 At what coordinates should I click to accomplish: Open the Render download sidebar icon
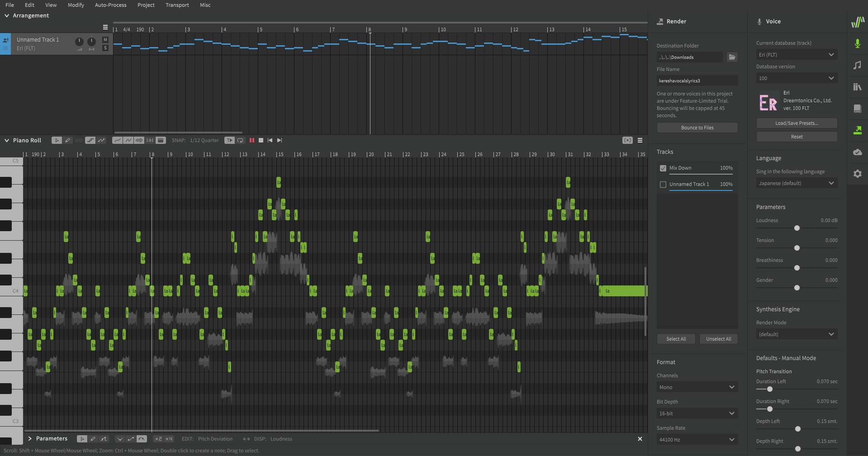click(x=857, y=130)
